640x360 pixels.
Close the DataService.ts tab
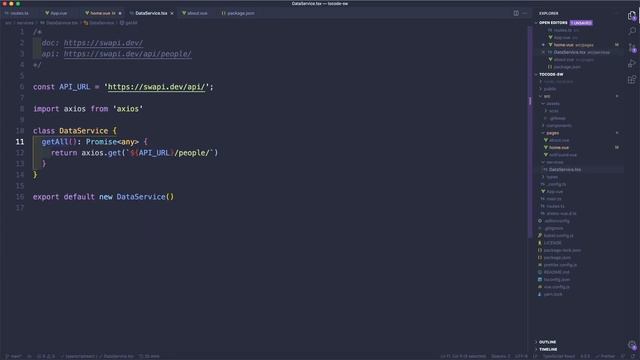point(172,13)
